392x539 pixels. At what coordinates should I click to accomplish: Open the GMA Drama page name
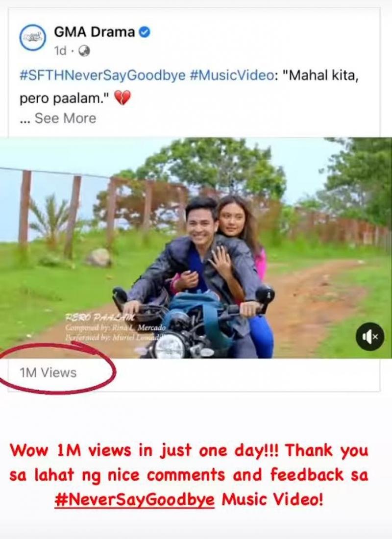(94, 32)
